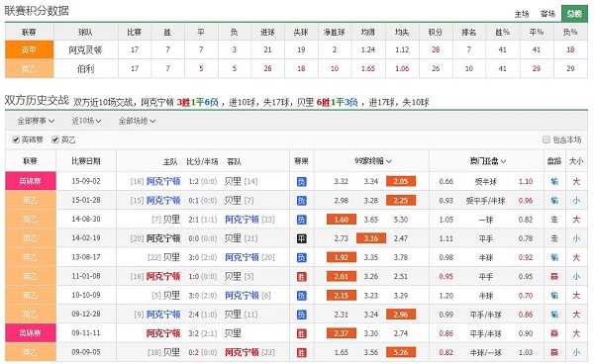Open 阿克宁顿 team link in 15-01-28 row
594x364 pixels.
click(163, 201)
